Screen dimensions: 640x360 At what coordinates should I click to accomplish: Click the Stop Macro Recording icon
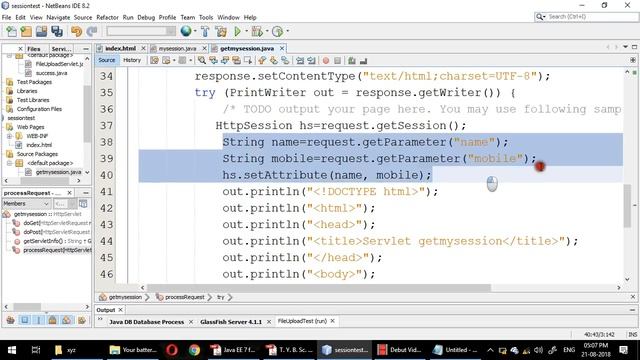(338, 60)
